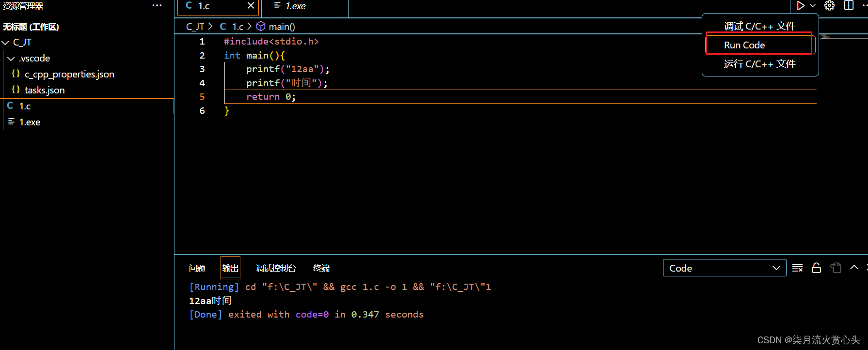Place cursor on the return 0; line
The width and height of the screenshot is (868, 350).
(x=271, y=97)
